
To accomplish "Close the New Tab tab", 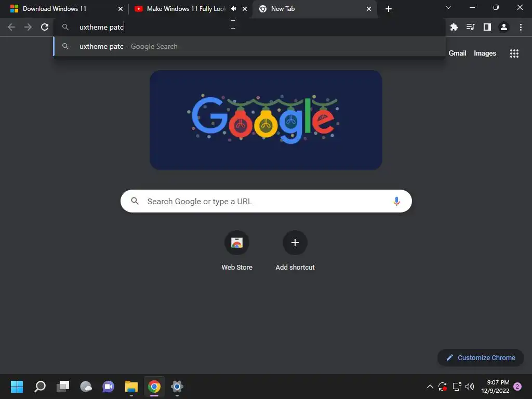I will 369,9.
